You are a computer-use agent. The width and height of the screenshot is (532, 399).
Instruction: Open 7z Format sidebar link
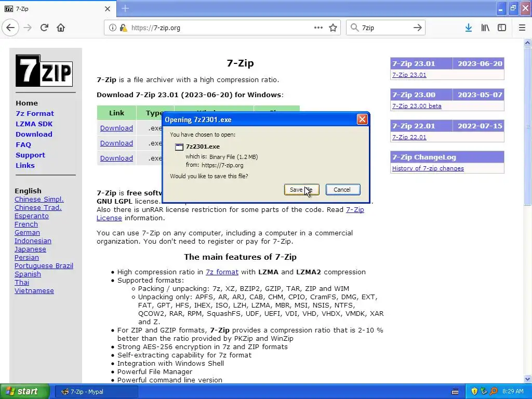point(35,114)
